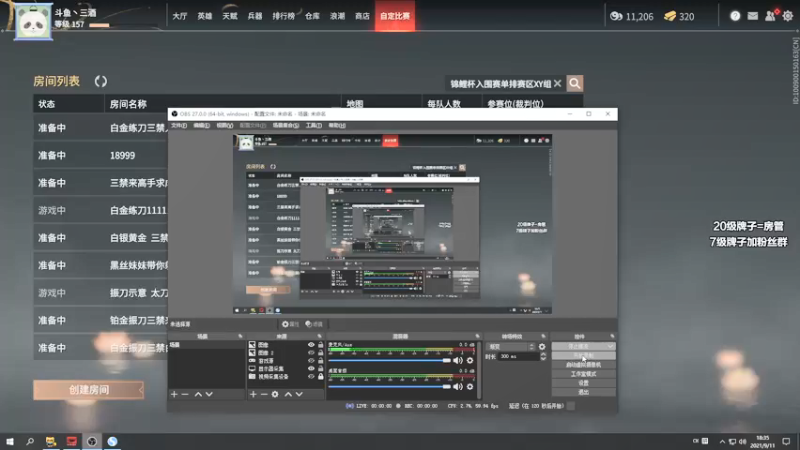Switch to the game 排行榜 tab
Screen dimensions: 800x450
coord(284,16)
